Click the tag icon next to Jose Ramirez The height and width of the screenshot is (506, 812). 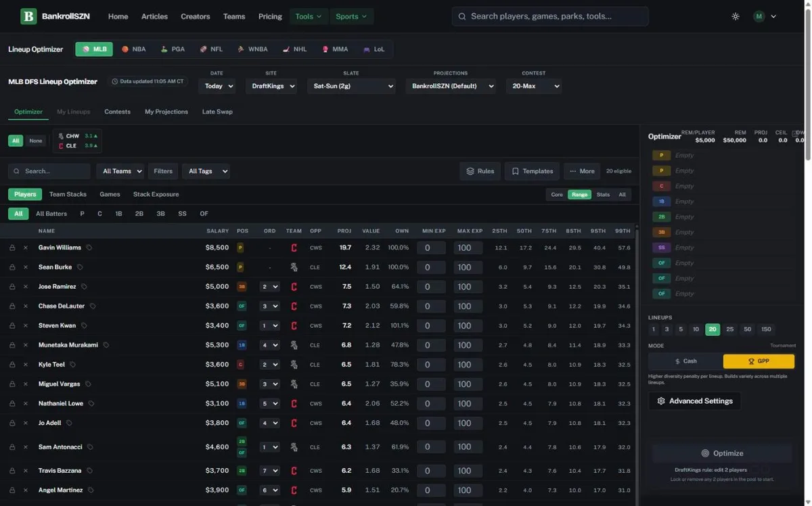84,287
